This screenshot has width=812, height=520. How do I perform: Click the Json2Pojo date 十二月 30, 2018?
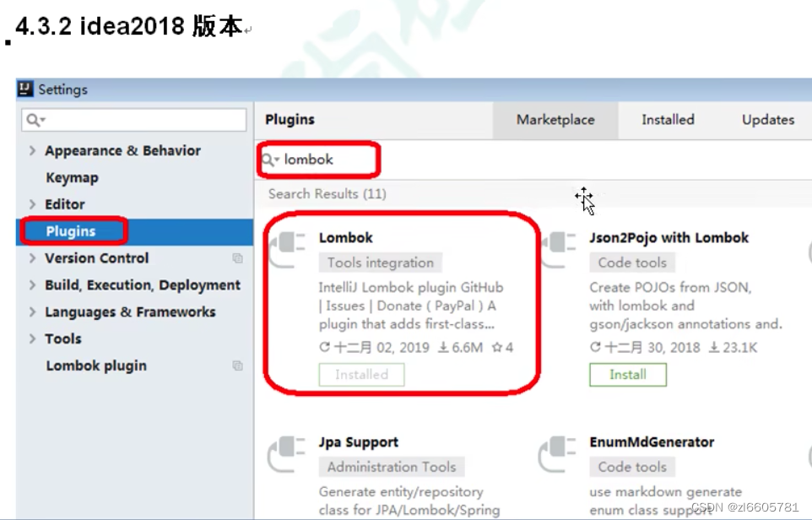coord(652,347)
